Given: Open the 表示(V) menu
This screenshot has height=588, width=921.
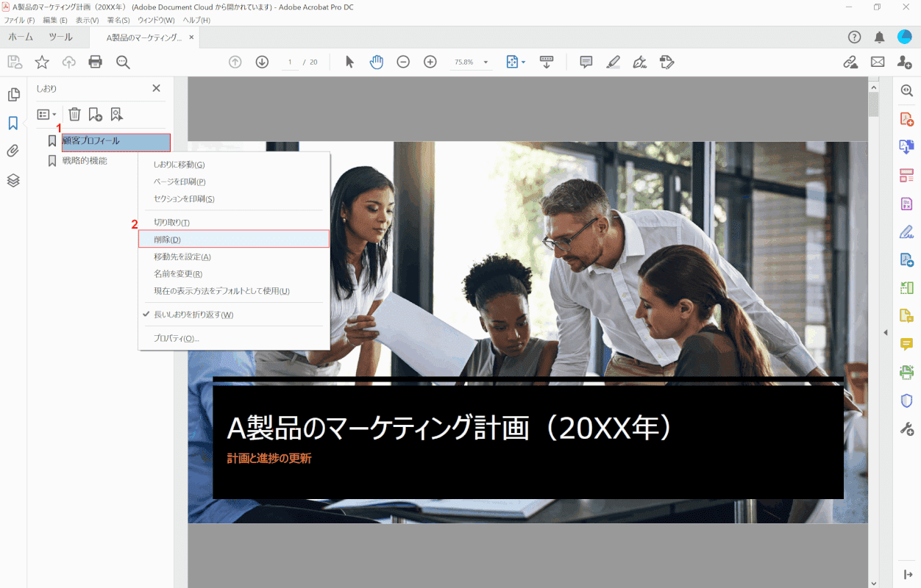Looking at the screenshot, I should 87,20.
